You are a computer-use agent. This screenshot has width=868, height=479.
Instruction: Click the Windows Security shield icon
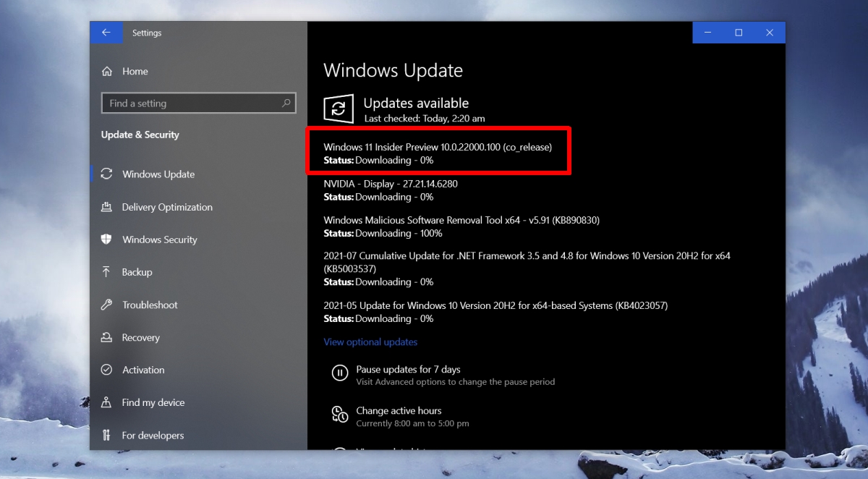point(106,239)
